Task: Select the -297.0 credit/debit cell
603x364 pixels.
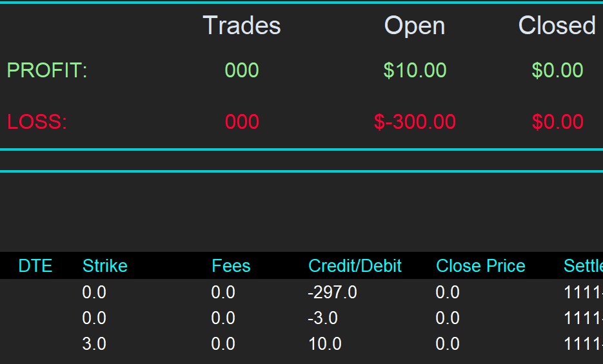Action: (332, 292)
